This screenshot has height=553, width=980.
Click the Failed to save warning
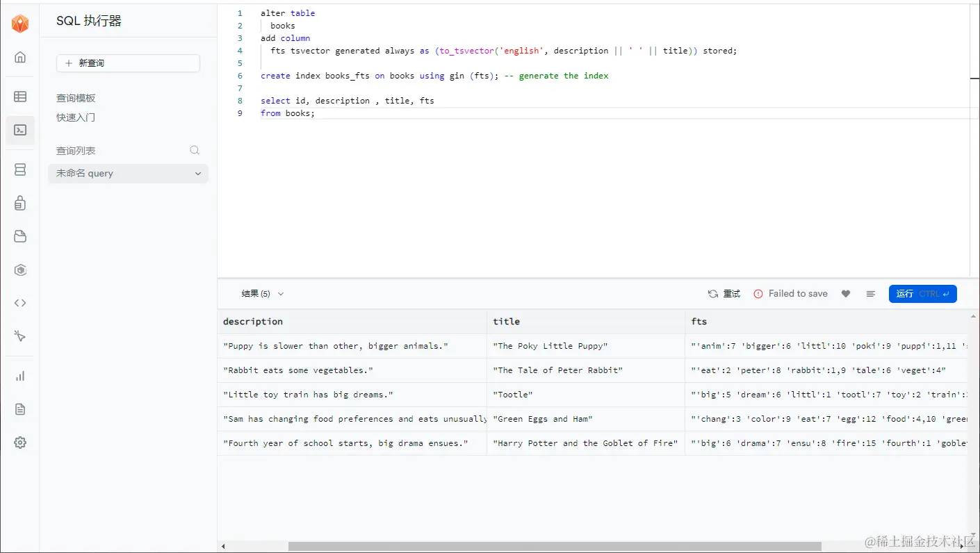click(x=790, y=294)
